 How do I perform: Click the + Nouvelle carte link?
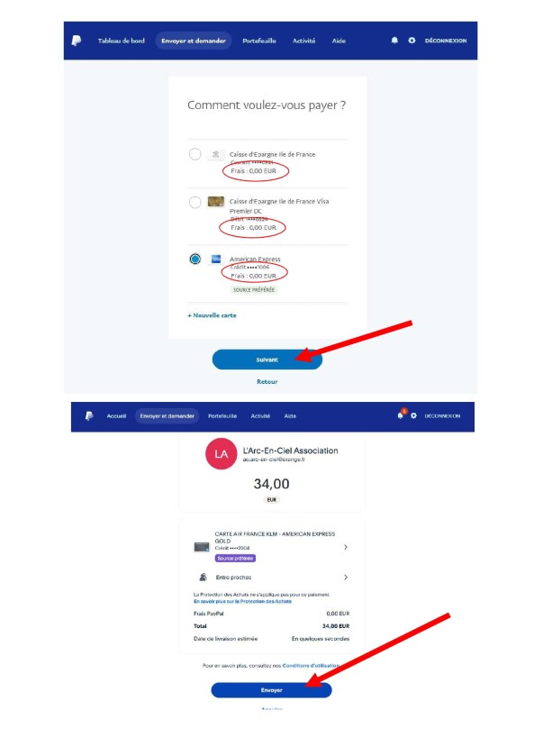tap(212, 315)
